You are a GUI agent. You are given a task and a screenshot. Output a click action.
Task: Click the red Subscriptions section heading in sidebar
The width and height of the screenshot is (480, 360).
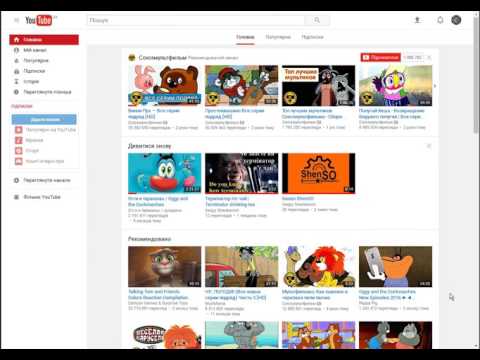(22, 106)
